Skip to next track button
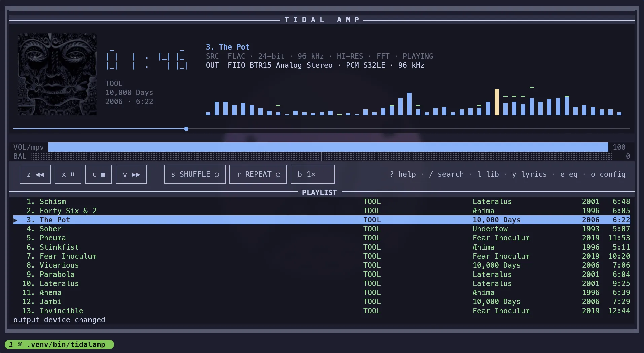This screenshot has width=644, height=353. click(x=131, y=174)
